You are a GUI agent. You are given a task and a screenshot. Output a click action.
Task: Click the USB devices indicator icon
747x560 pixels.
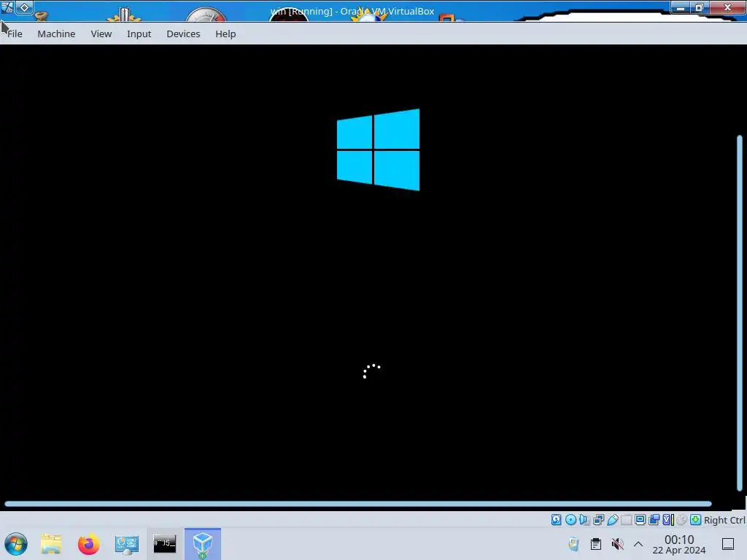613,519
